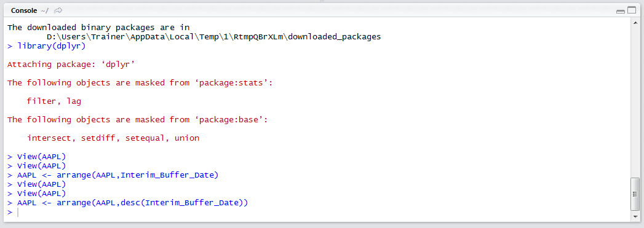
Task: Click the console scrollbar down arrow
Action: [635, 217]
